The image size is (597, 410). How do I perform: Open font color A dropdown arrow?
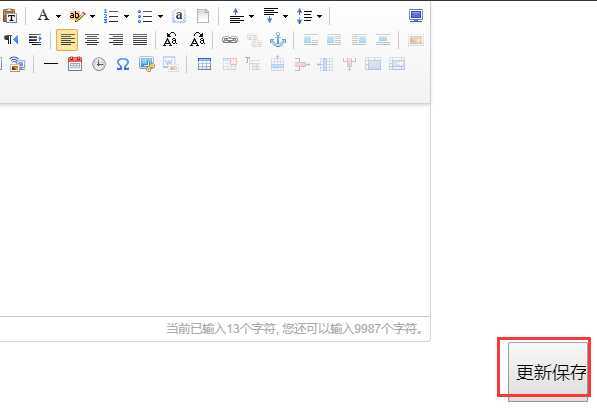click(x=58, y=16)
